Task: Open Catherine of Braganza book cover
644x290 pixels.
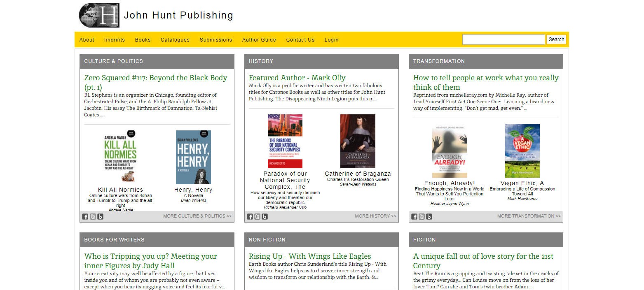Action: [x=358, y=141]
